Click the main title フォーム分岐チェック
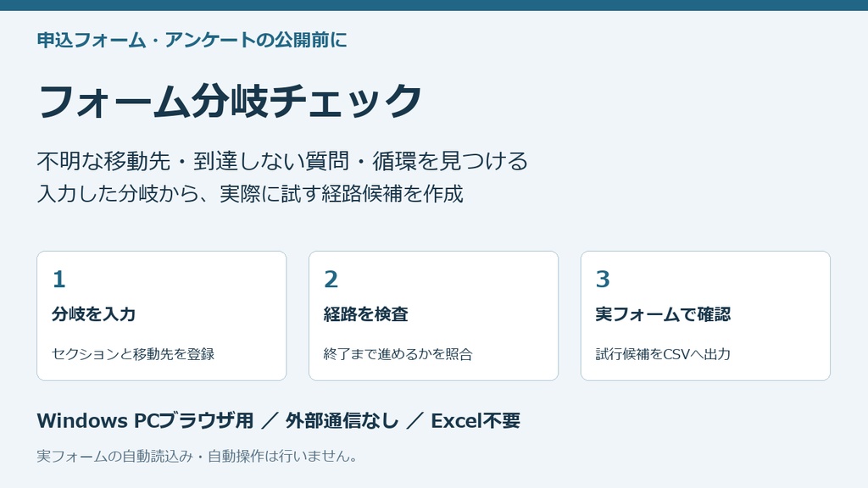Screen dimensions: 868x488 coord(230,102)
